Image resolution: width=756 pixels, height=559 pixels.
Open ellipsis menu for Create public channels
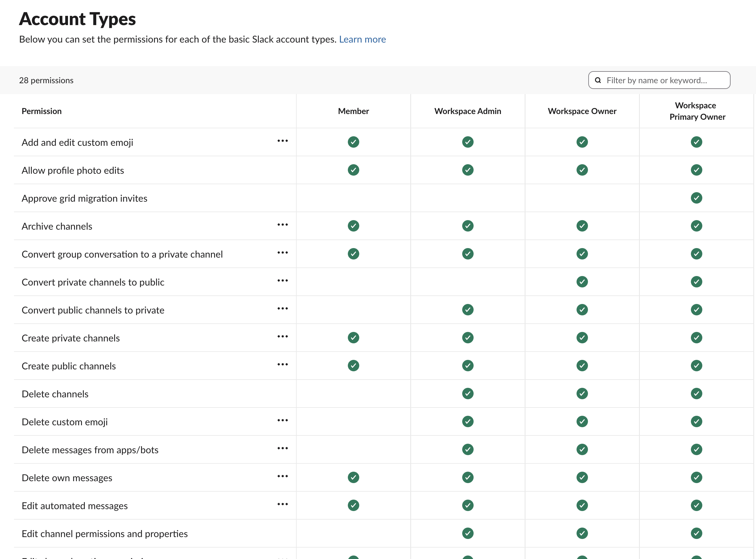point(283,364)
